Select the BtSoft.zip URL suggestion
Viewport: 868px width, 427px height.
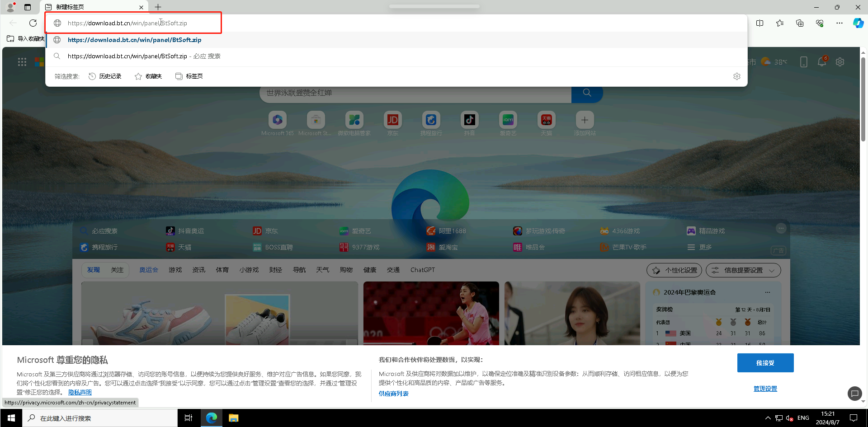396,40
